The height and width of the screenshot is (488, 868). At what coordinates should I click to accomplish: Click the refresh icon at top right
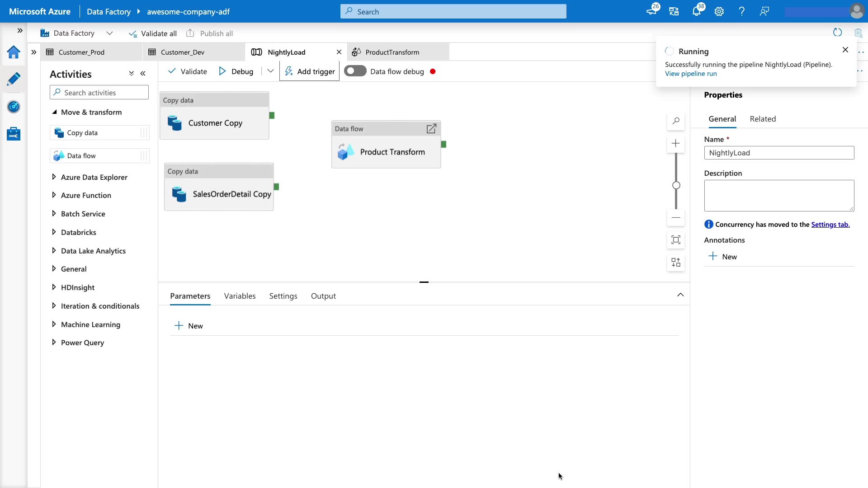pyautogui.click(x=837, y=33)
